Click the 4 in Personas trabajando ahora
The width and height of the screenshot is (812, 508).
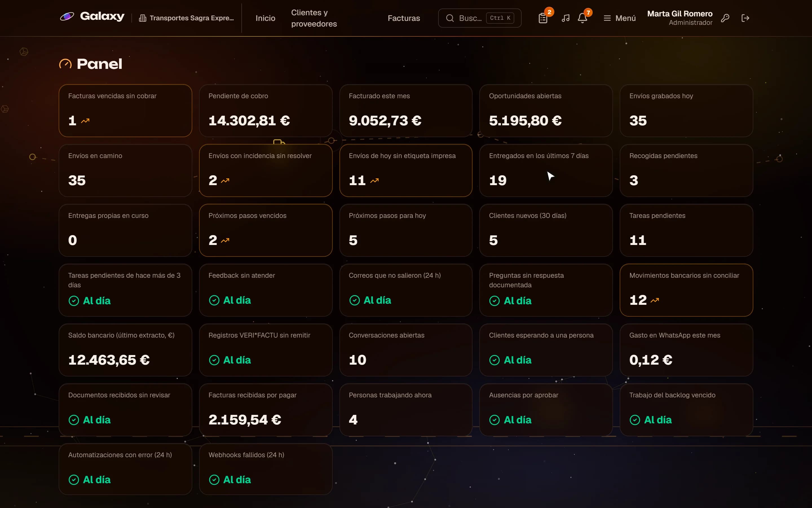[x=353, y=420]
